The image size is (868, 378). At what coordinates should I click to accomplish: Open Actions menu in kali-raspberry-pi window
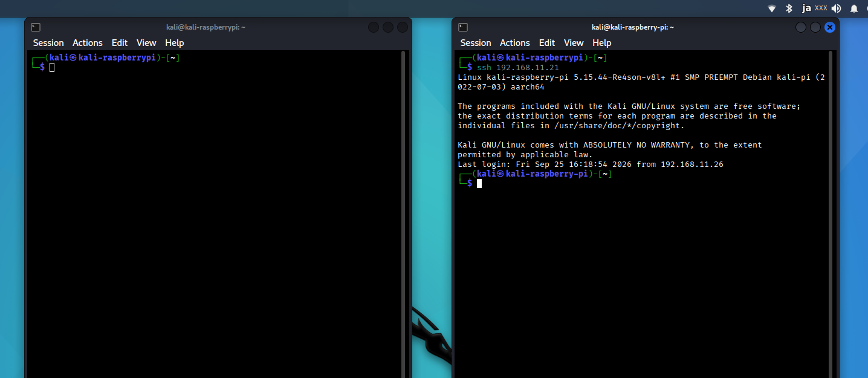515,43
